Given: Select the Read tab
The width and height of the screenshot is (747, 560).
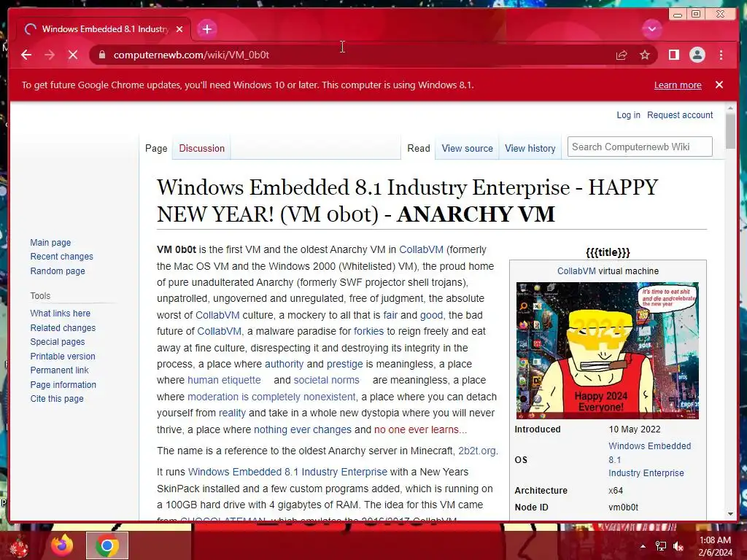Looking at the screenshot, I should click(419, 148).
